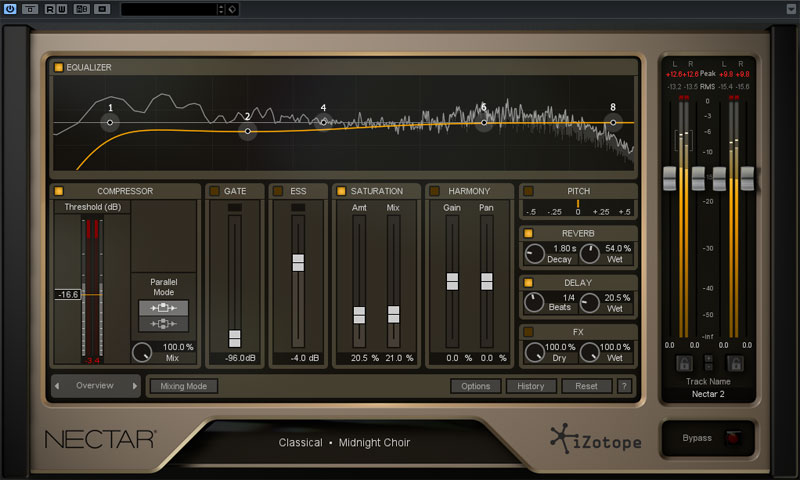
Task: Click the A/B compare icon in host toolbar
Action: pyautogui.click(x=82, y=9)
